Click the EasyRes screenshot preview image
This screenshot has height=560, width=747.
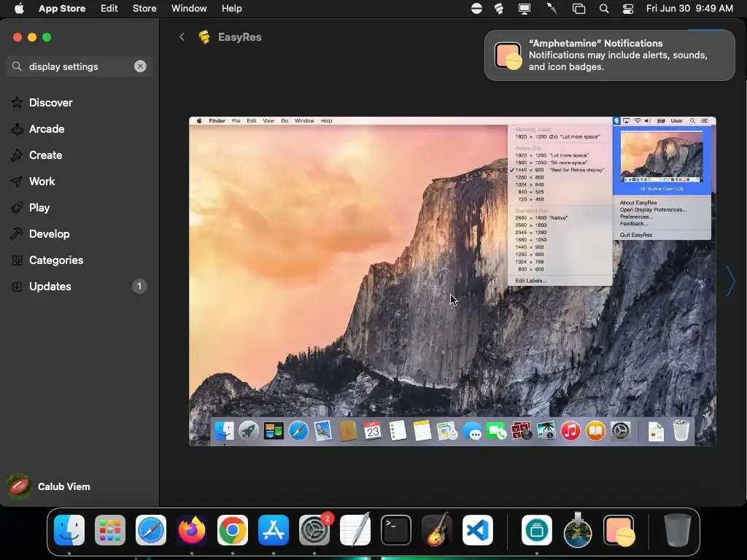(x=452, y=281)
